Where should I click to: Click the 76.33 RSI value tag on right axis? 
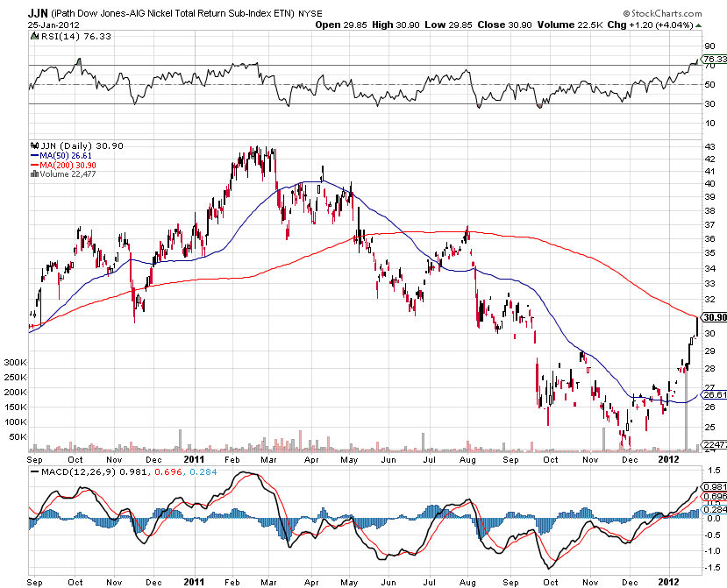click(715, 59)
